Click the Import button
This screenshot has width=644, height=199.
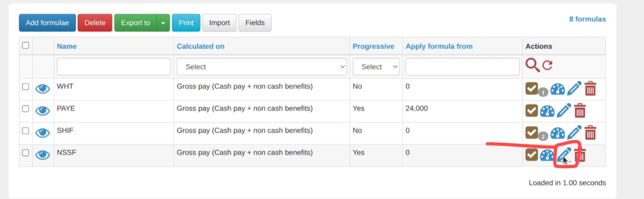[219, 23]
